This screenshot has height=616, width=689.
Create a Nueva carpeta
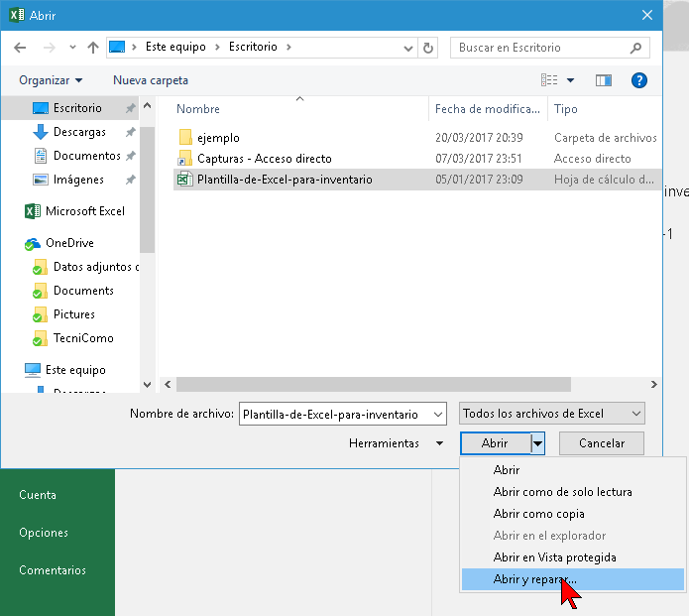point(151,80)
